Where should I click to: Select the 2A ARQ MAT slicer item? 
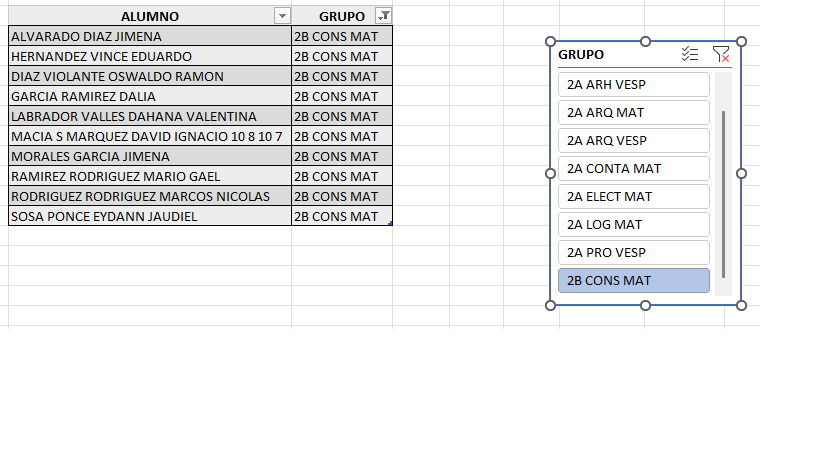(x=633, y=113)
